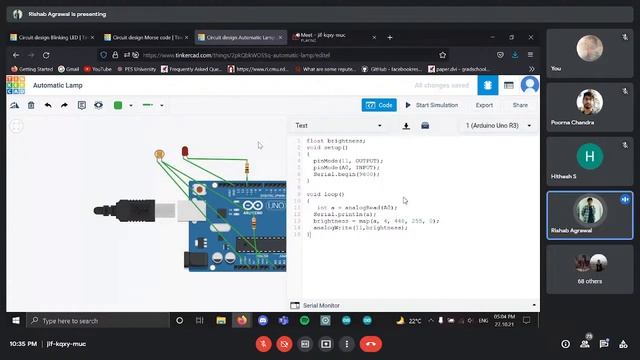Expand Serial Monitor with corner arrow

(x=534, y=305)
